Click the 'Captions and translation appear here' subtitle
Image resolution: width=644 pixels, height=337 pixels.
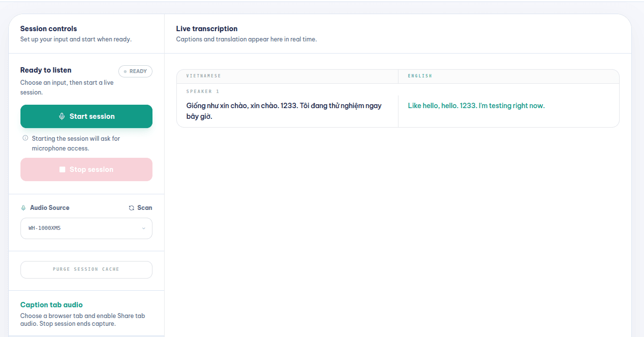point(246,39)
